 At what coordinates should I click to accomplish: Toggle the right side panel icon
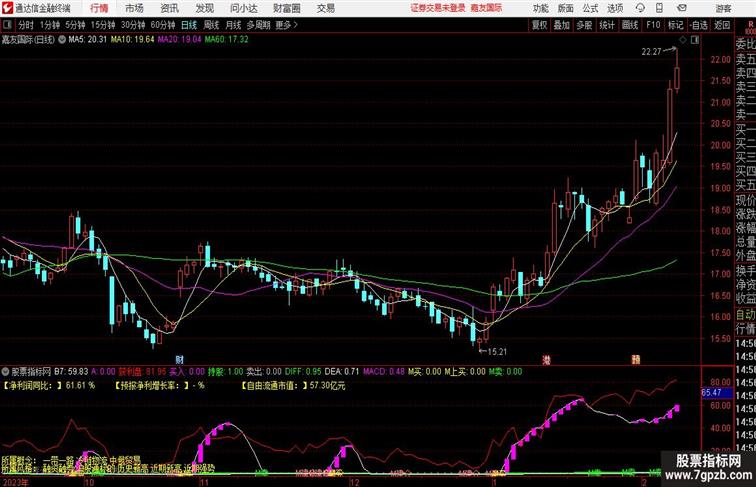tap(695, 40)
